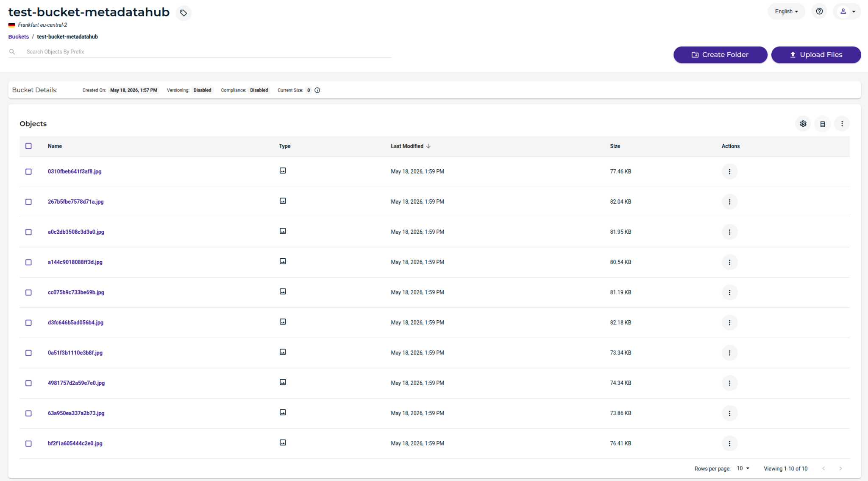Open actions menu for cc075b9c733be69b.jpg
Image resolution: width=868 pixels, height=481 pixels.
[x=729, y=293]
